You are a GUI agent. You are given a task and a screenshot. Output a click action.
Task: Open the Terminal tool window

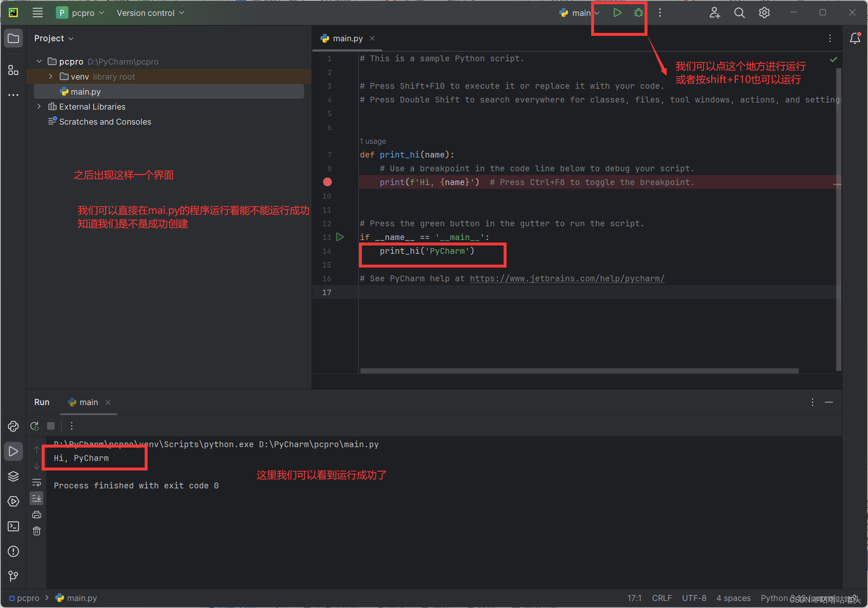click(x=13, y=526)
